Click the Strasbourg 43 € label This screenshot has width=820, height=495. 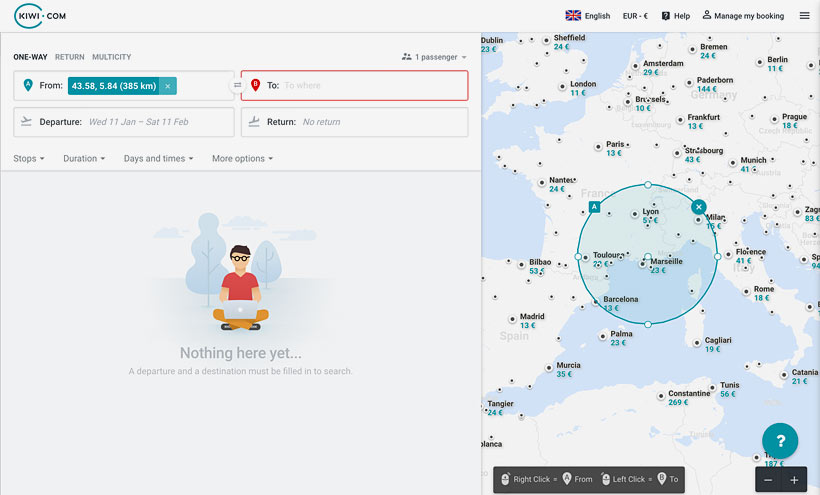[704, 155]
